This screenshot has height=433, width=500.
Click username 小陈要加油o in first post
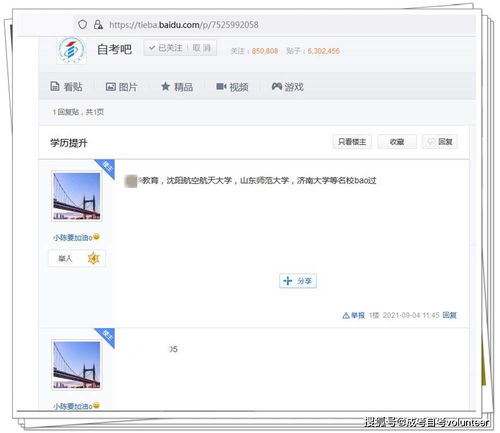pos(73,238)
